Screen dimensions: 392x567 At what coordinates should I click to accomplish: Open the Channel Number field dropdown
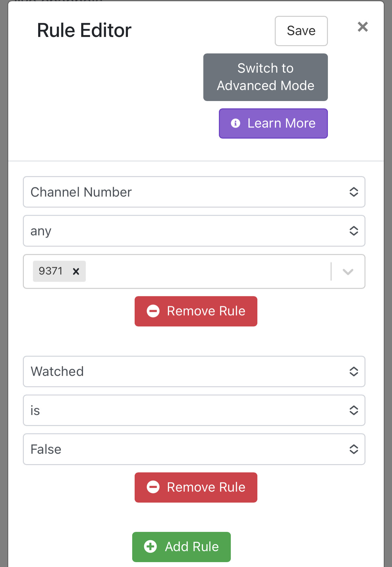tap(194, 192)
